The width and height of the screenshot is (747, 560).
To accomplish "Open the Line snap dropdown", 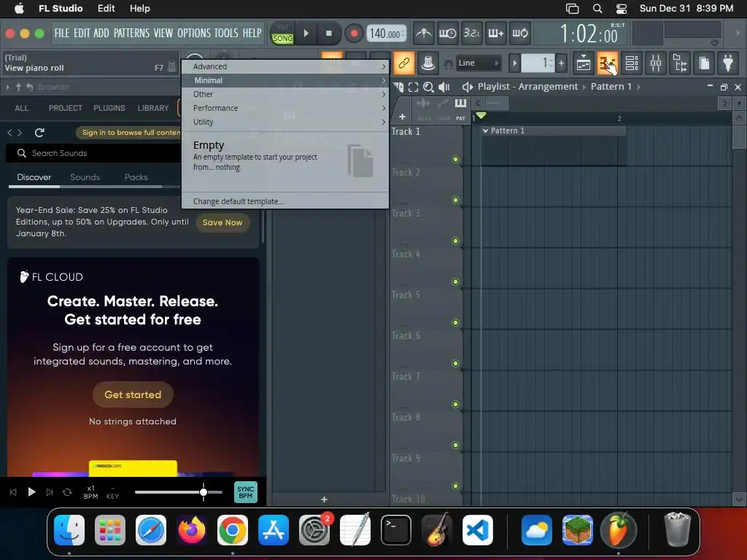I will click(478, 63).
